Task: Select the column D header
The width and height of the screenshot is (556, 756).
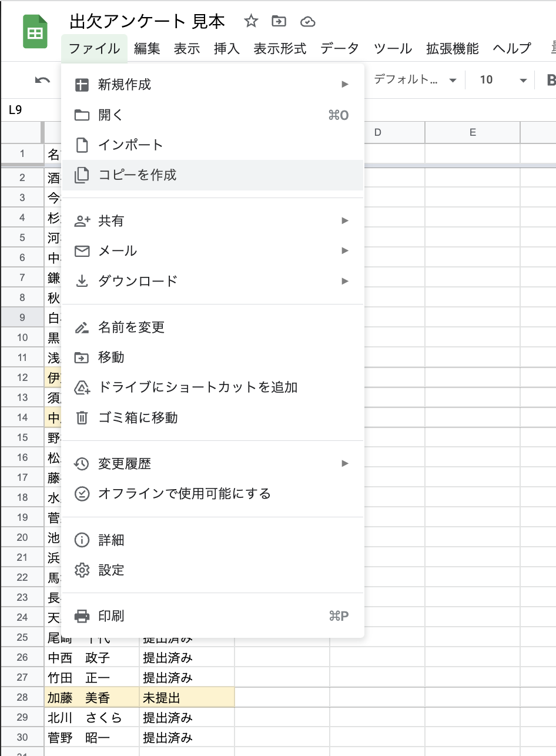Action: pos(378,132)
